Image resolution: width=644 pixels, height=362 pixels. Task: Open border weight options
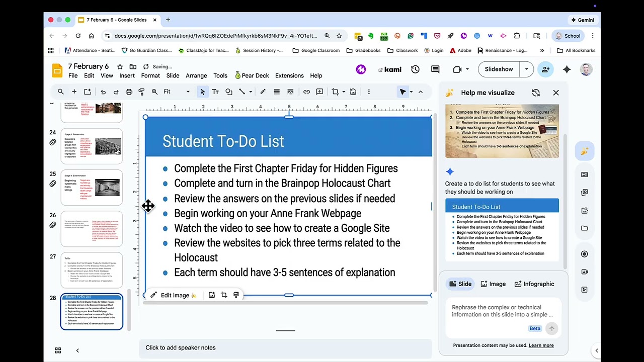click(276, 92)
